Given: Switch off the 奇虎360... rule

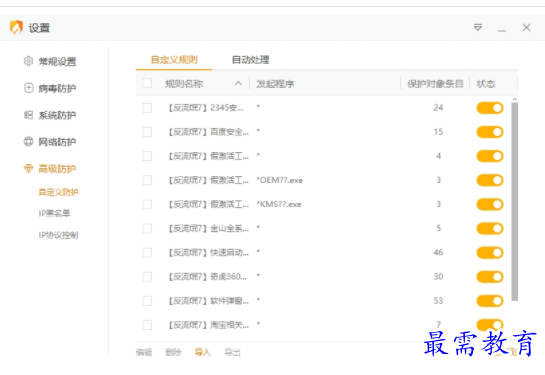Looking at the screenshot, I should pos(490,277).
